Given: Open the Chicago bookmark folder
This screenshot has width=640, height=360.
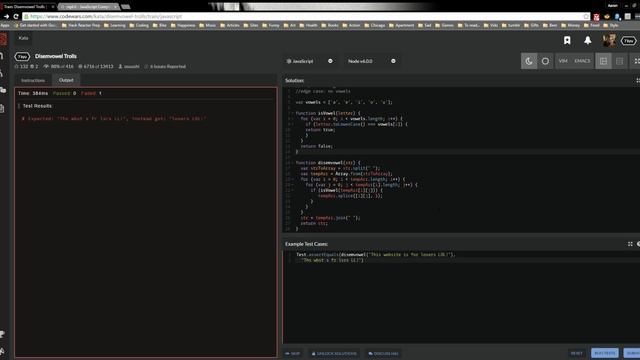Looking at the screenshot, I should click(375, 25).
